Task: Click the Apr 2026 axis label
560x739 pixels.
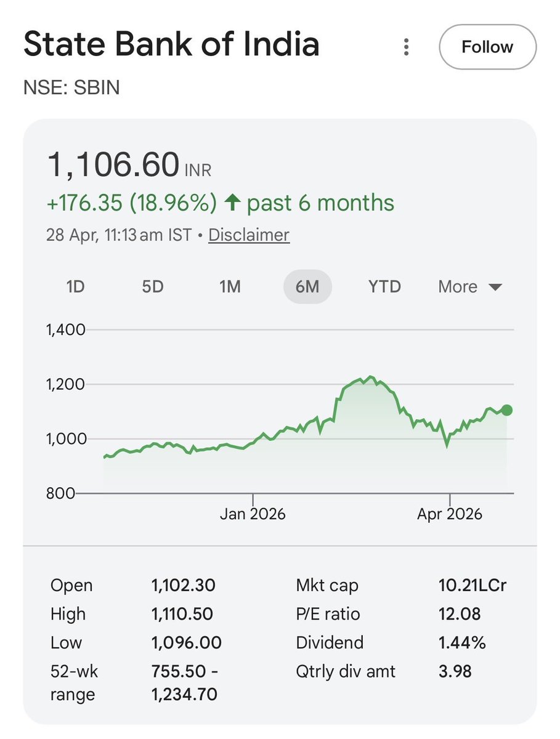Action: tap(450, 514)
